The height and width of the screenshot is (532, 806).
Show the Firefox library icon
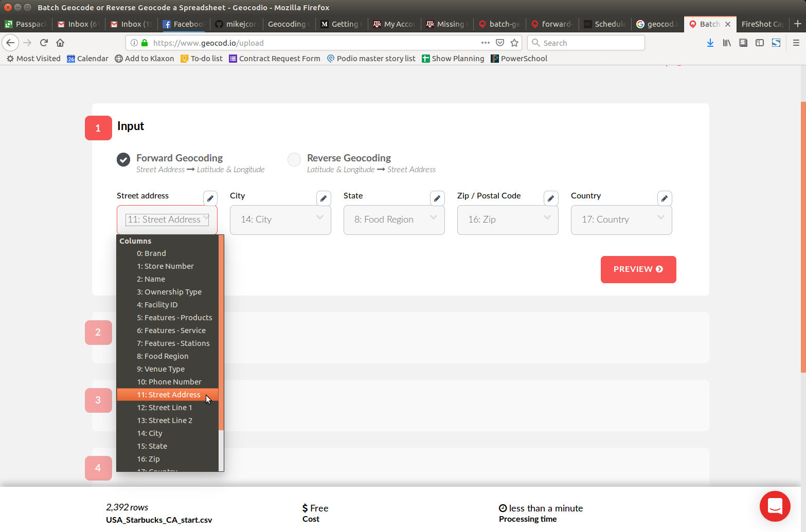point(727,43)
